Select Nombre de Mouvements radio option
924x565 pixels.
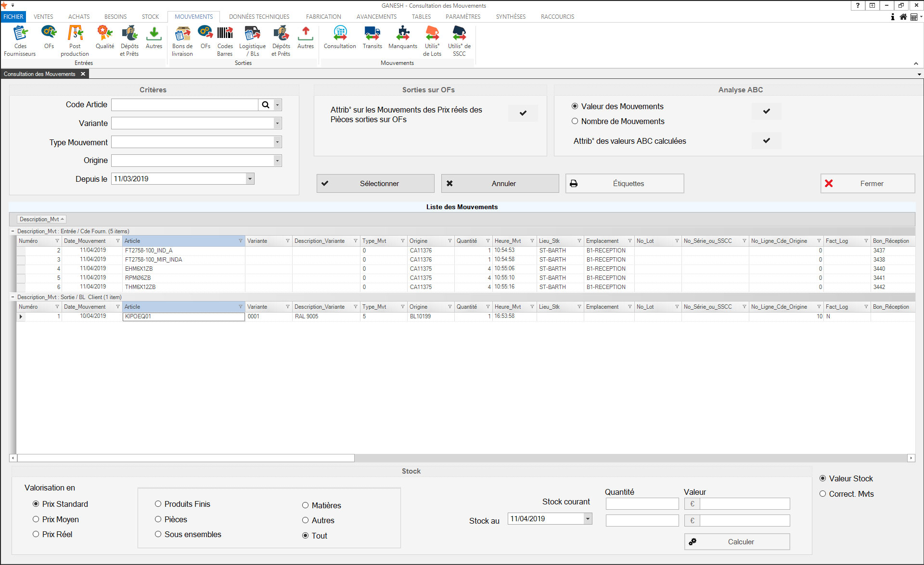tap(575, 121)
